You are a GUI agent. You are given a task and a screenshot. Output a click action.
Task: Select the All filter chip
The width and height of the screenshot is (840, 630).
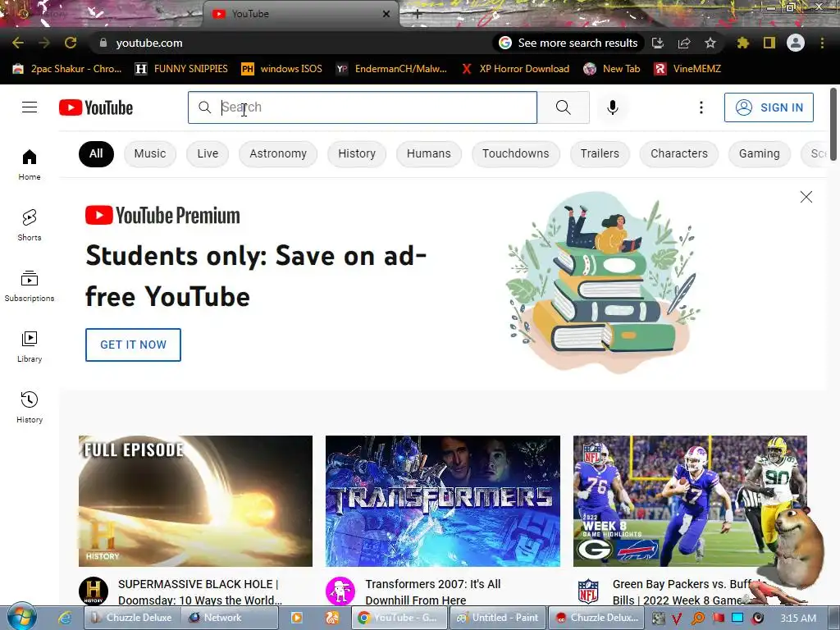point(96,153)
